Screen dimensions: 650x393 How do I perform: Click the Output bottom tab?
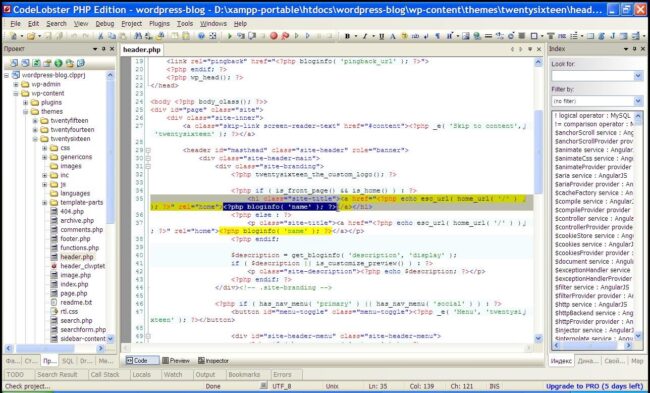pyautogui.click(x=205, y=374)
